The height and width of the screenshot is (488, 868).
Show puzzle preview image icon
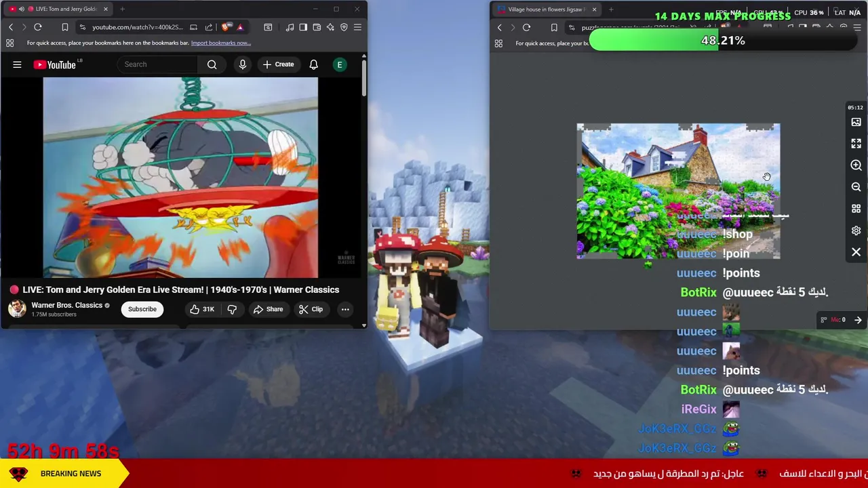tap(856, 122)
